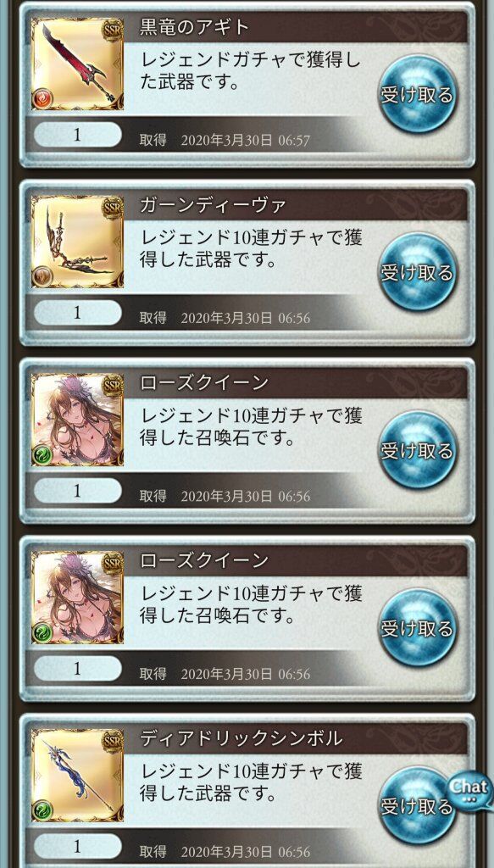Viewport: 494px width, 868px height.
Task: Tap the first ローズクイーン summon thumbnail
Action: tap(77, 420)
